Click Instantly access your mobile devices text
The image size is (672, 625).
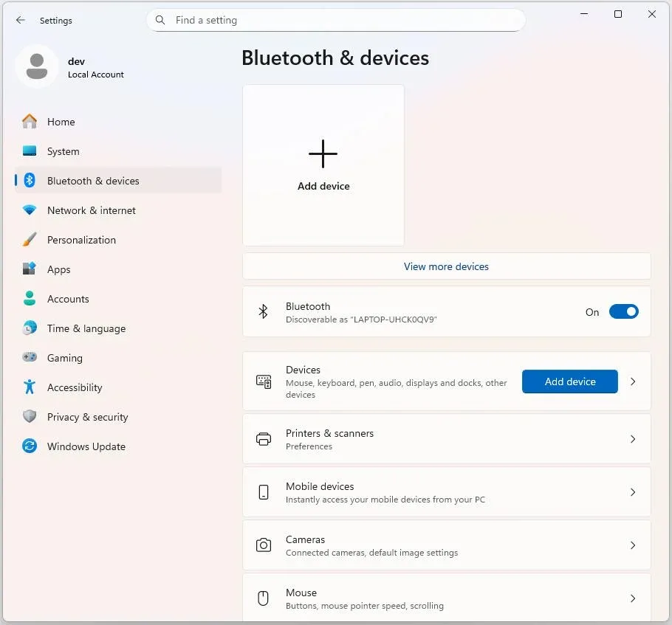(385, 500)
